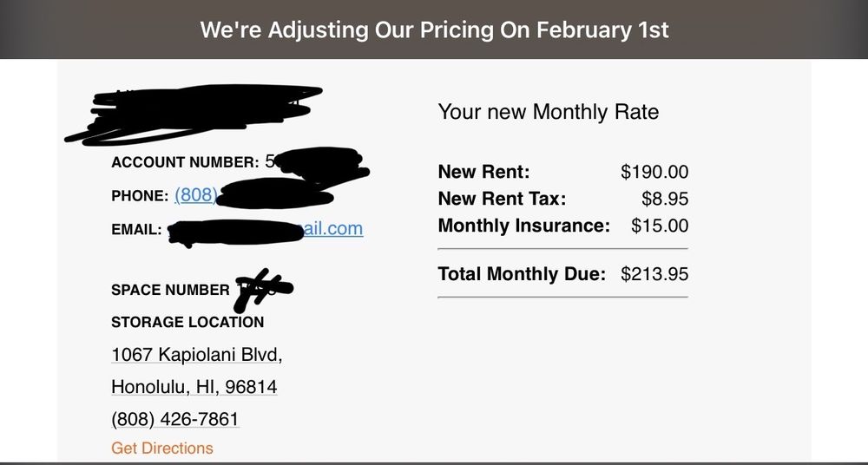Select the Your new Monthly Rate heading
The height and width of the screenshot is (465, 868).
coord(548,112)
